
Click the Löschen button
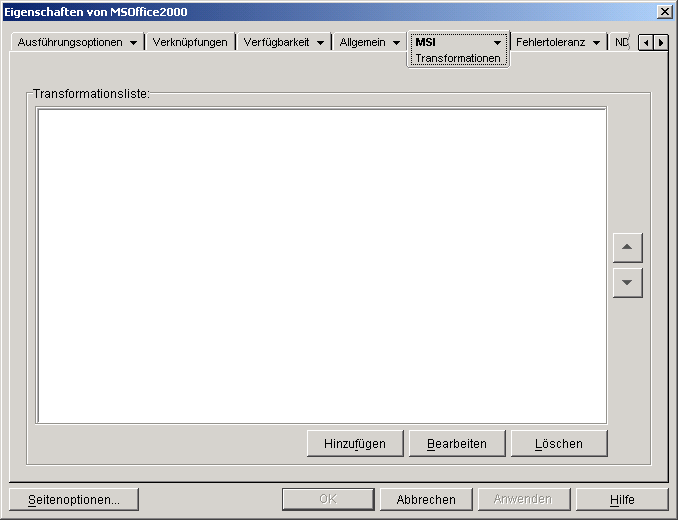point(559,443)
